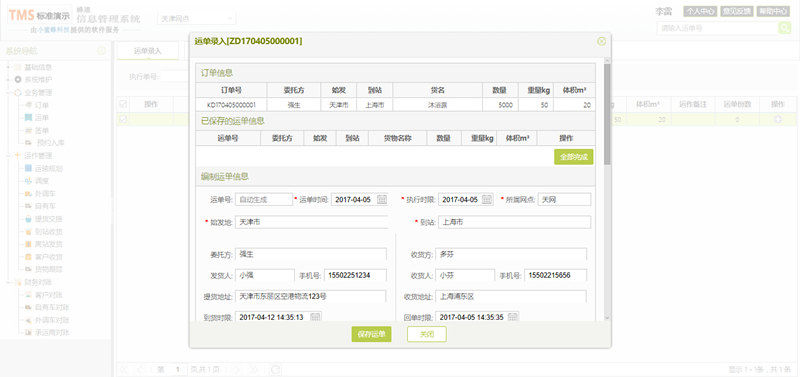This screenshot has height=377, width=800.
Task: Toggle the checkbox of the highlighted table row
Action: tap(122, 119)
